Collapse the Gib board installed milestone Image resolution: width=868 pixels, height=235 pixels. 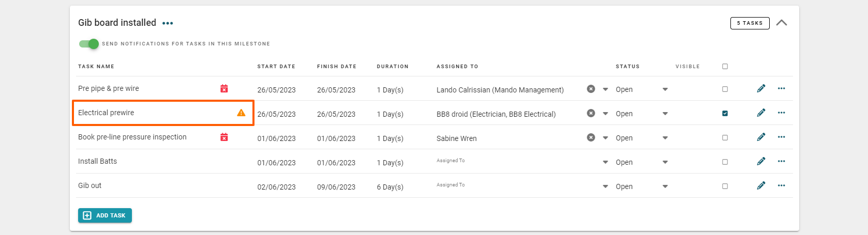pyautogui.click(x=782, y=23)
